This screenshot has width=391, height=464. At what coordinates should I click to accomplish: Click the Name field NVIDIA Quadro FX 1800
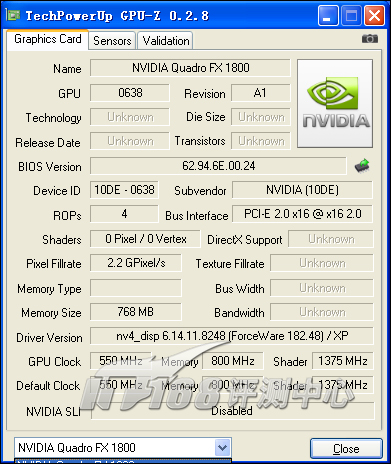coord(190,68)
